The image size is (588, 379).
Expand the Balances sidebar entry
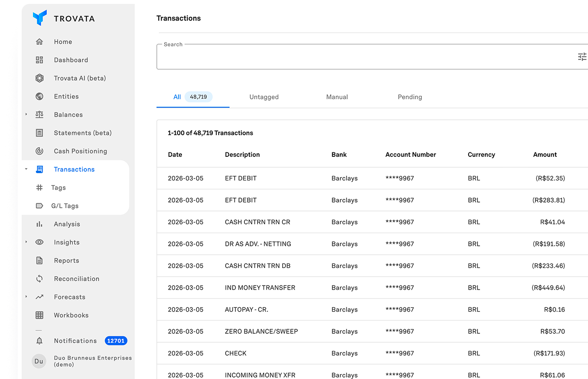pos(26,115)
